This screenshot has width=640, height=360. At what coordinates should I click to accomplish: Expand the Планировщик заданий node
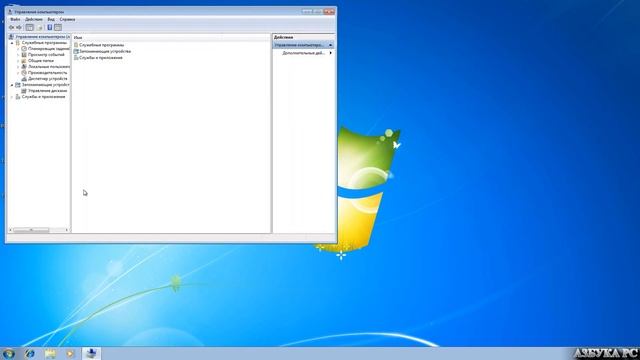click(x=18, y=49)
